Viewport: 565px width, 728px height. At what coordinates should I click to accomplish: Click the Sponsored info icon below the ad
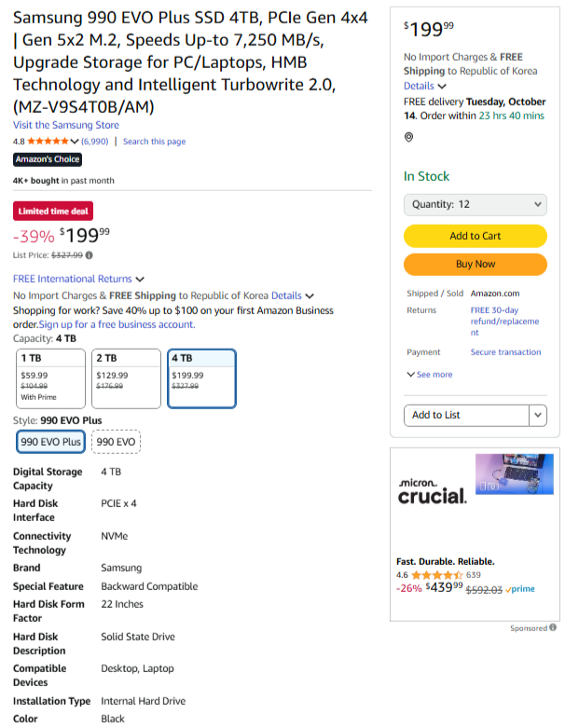click(x=553, y=628)
